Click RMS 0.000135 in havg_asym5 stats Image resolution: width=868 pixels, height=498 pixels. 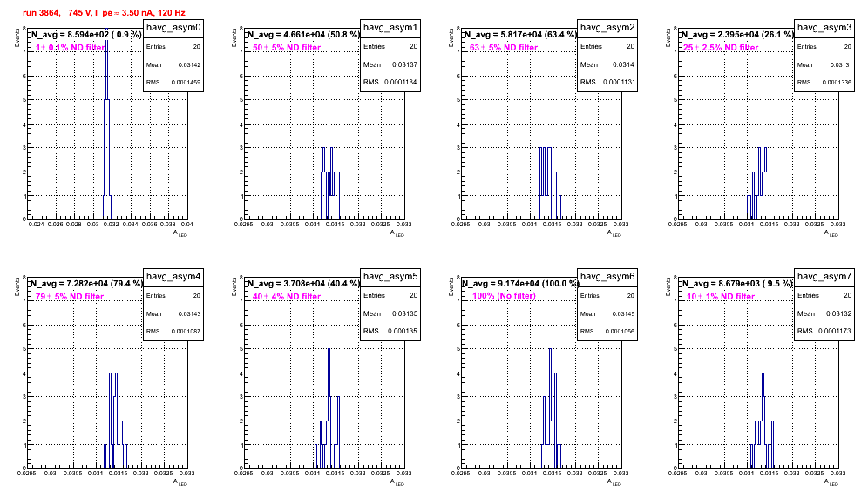click(x=390, y=331)
